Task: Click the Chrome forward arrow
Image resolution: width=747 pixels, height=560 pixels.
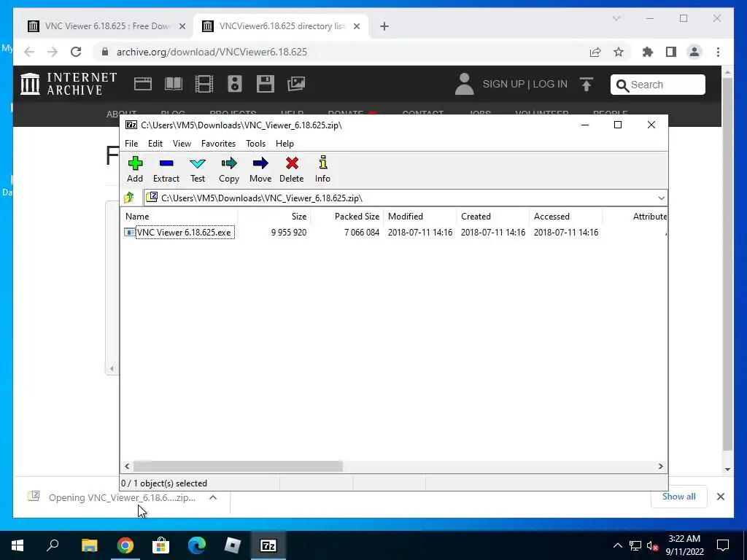Action: pyautogui.click(x=53, y=52)
